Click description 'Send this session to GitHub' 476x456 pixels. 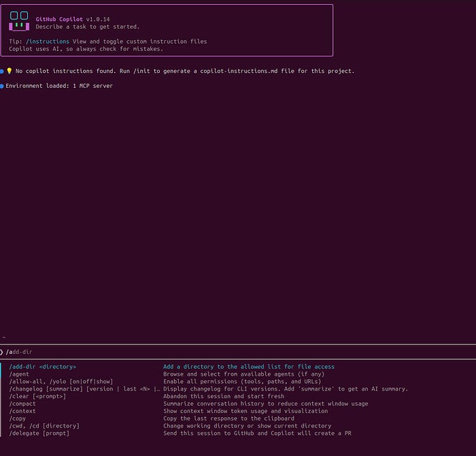257,434
